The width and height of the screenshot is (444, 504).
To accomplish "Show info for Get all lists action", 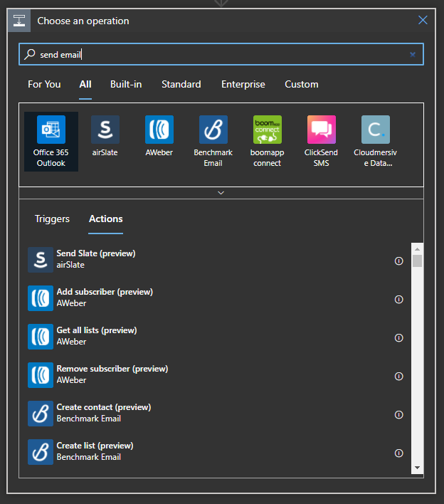I will click(x=398, y=338).
